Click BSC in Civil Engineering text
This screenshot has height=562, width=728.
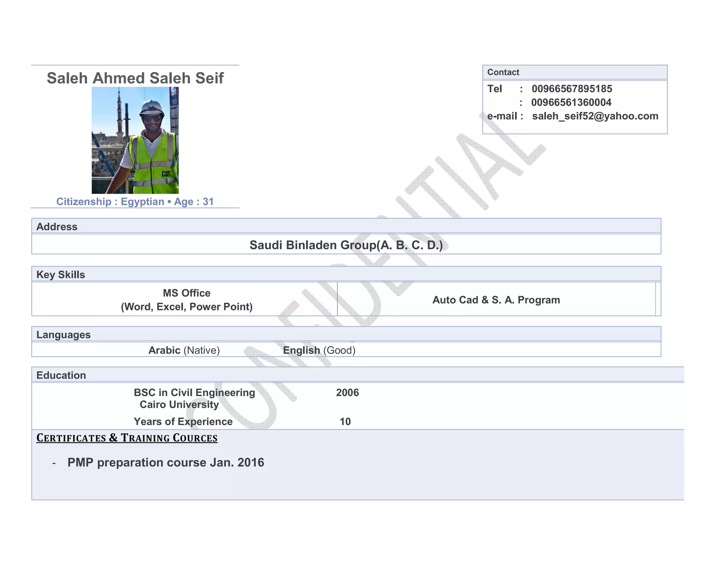click(x=194, y=393)
